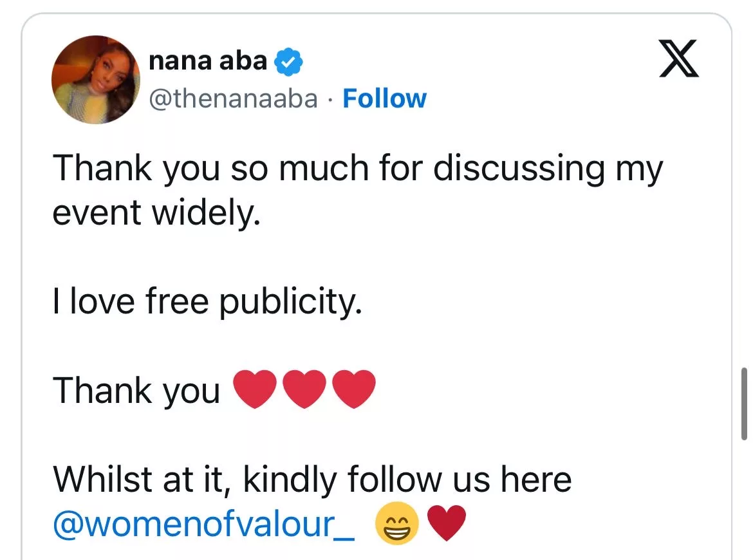753x560 pixels.
Task: Click the 'event widely.' text line
Action: [156, 212]
